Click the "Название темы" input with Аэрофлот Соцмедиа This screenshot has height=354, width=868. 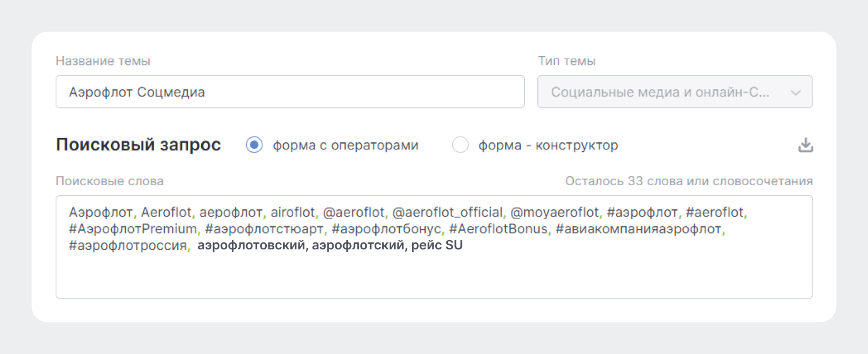pos(290,92)
